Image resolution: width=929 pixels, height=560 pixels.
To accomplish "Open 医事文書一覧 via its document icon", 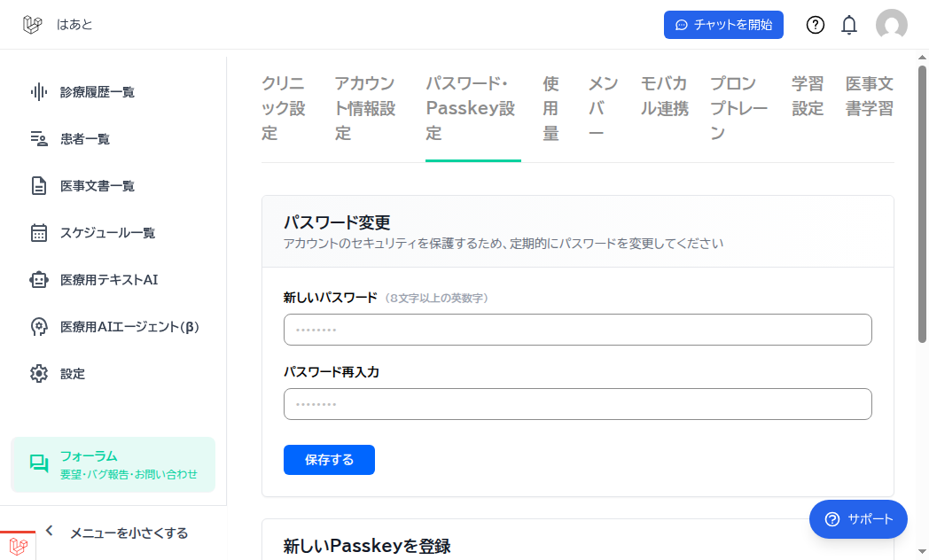I will (x=38, y=185).
